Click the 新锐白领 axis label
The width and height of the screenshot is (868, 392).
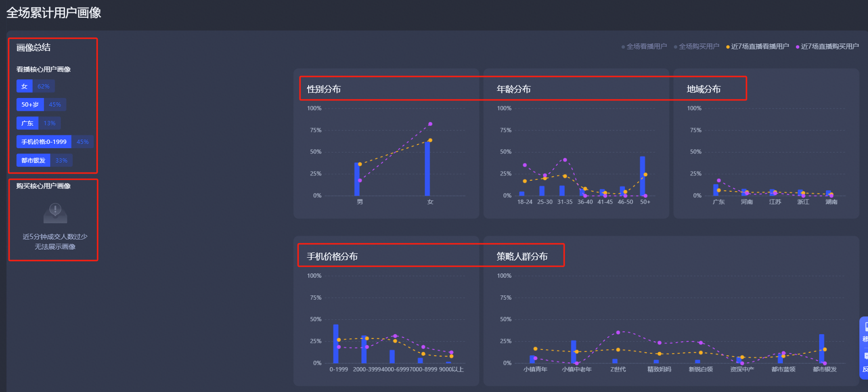pyautogui.click(x=701, y=369)
